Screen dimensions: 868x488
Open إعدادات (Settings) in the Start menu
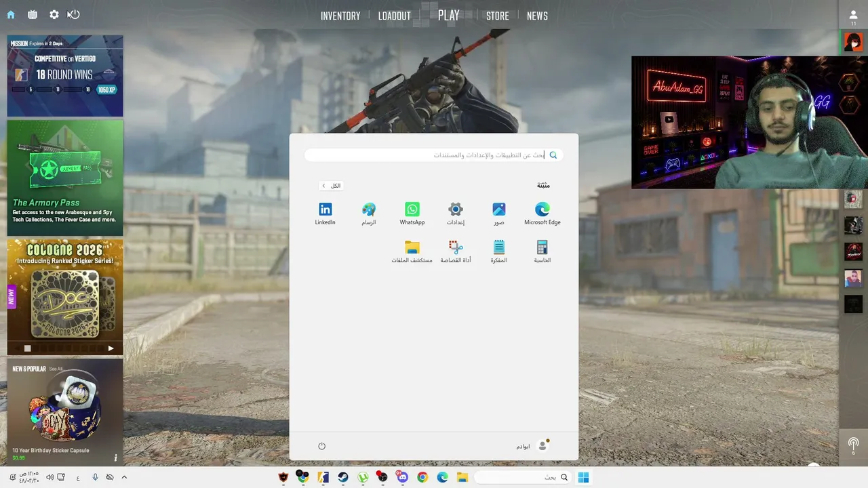[x=456, y=213]
